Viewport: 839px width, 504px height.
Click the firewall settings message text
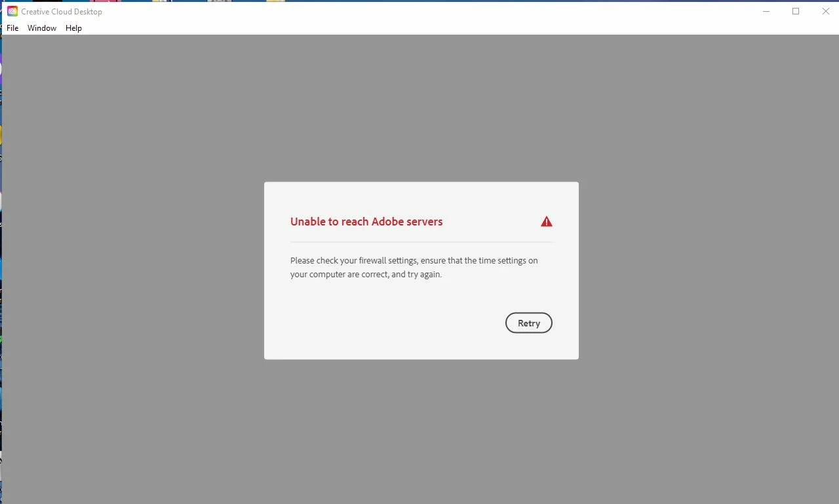414,267
